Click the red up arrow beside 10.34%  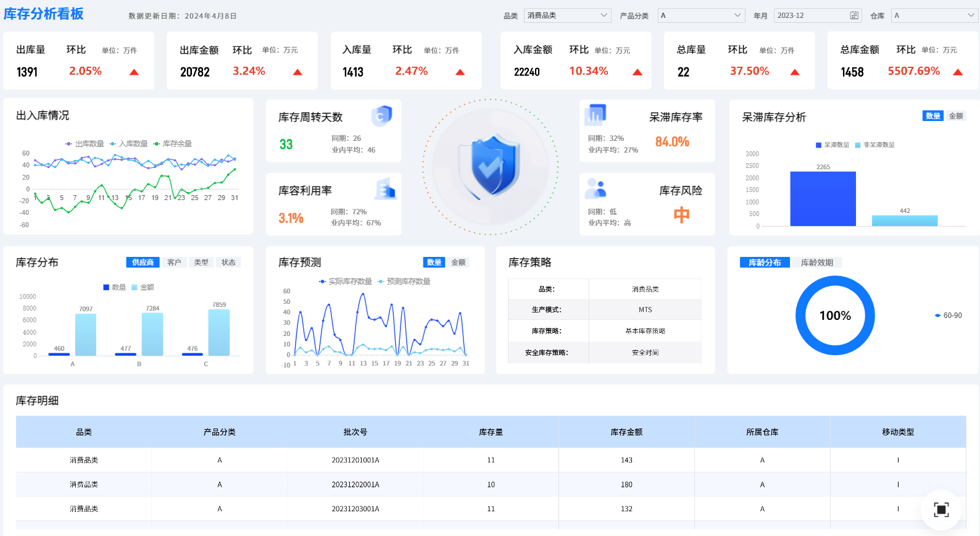pos(637,72)
